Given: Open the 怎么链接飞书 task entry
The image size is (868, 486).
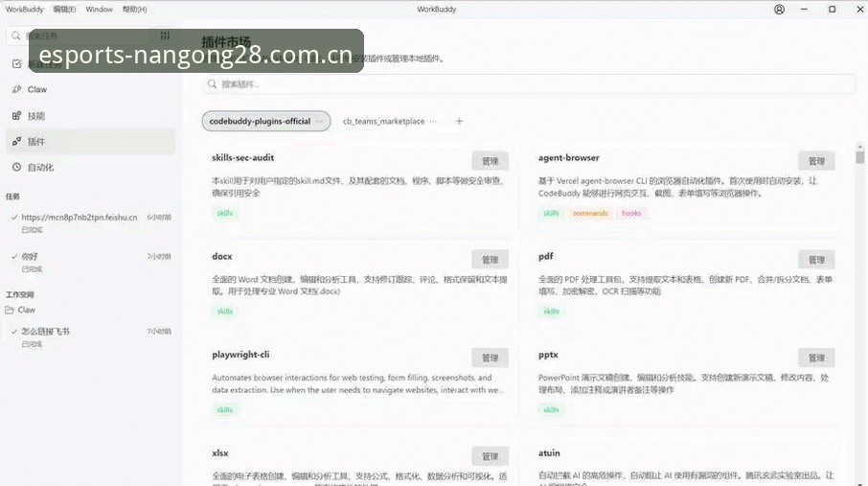Looking at the screenshot, I should click(x=90, y=336).
